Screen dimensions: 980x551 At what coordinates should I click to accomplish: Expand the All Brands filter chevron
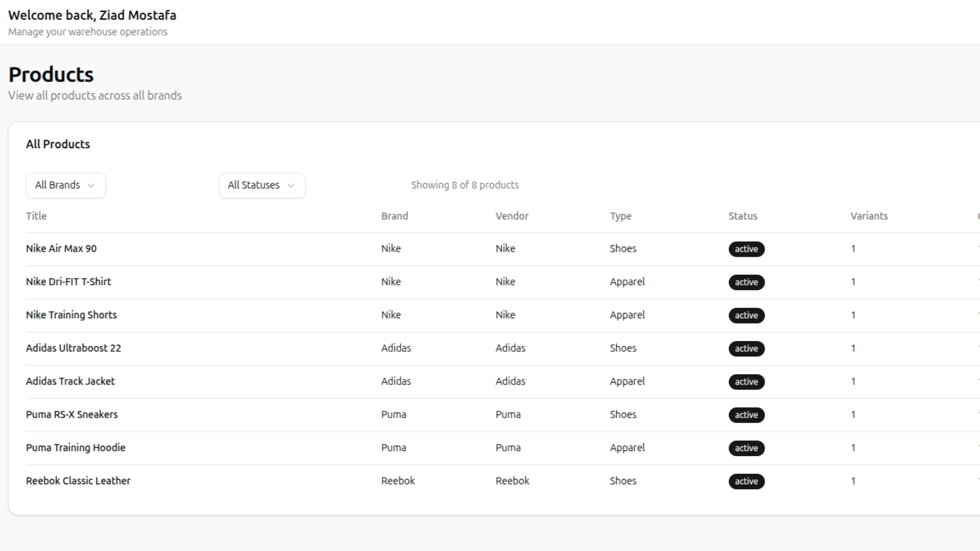pyautogui.click(x=91, y=186)
